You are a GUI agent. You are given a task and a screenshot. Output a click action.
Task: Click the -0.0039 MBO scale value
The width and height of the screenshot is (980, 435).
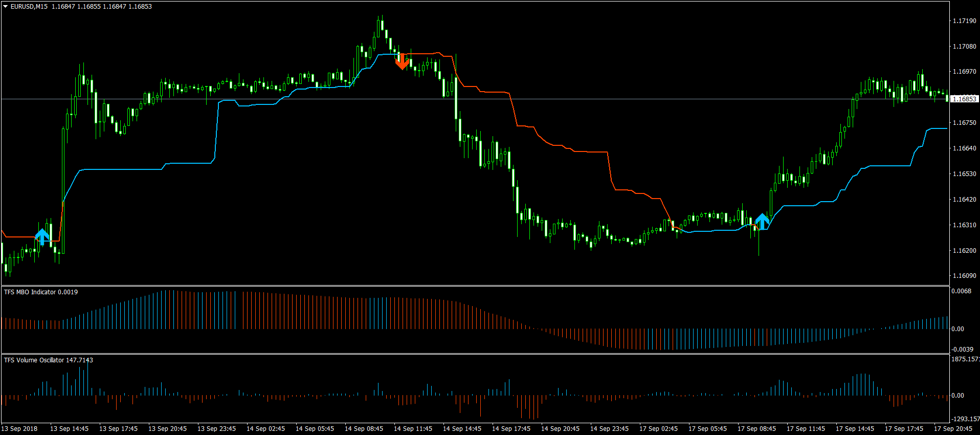coord(962,350)
